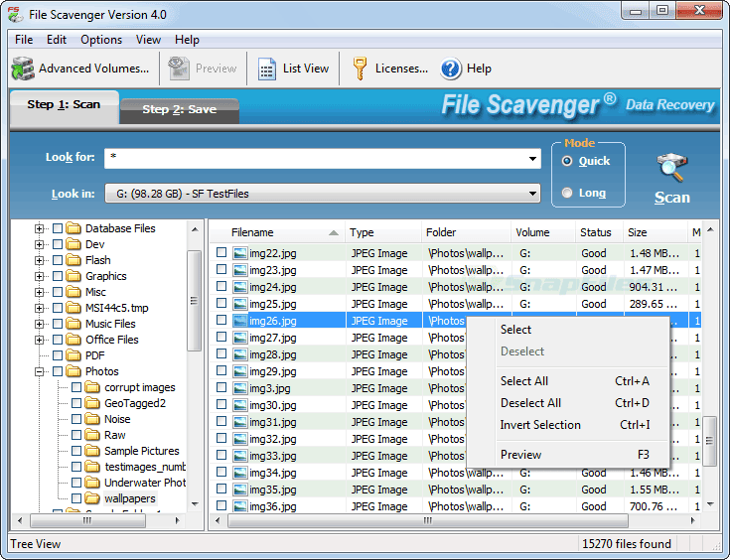Screen dimensions: 730x560
Task: Click the Database Files folder icon
Action: click(73, 228)
